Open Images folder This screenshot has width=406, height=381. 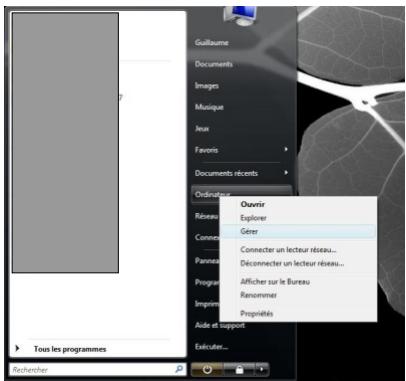tap(207, 86)
